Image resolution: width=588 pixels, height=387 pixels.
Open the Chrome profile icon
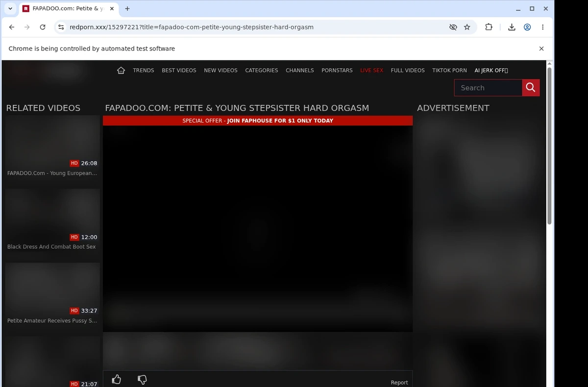tap(527, 27)
